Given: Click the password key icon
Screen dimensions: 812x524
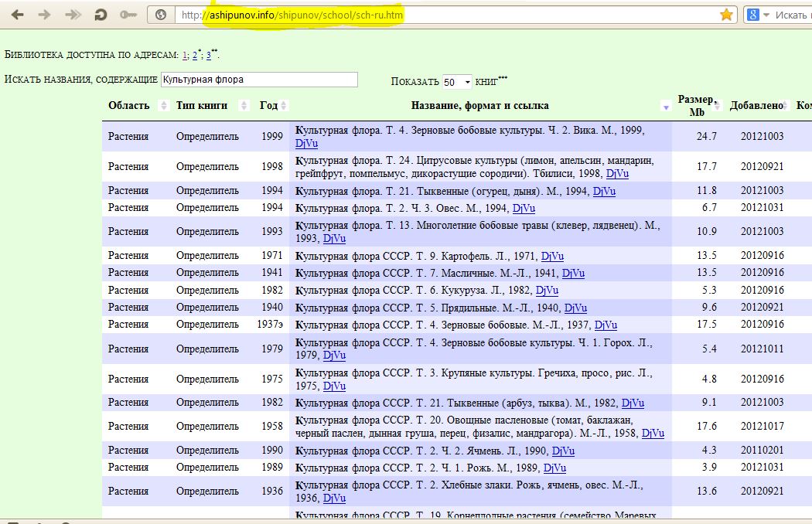Looking at the screenshot, I should [128, 15].
